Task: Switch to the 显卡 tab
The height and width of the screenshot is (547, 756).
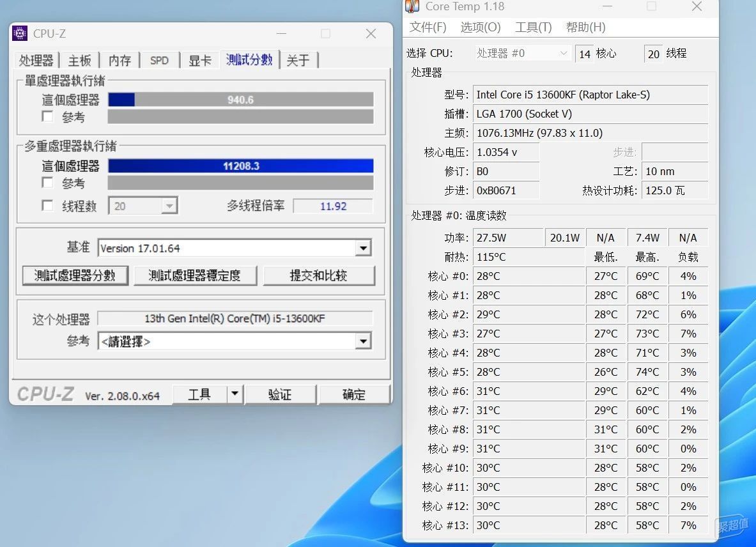Action: click(199, 61)
